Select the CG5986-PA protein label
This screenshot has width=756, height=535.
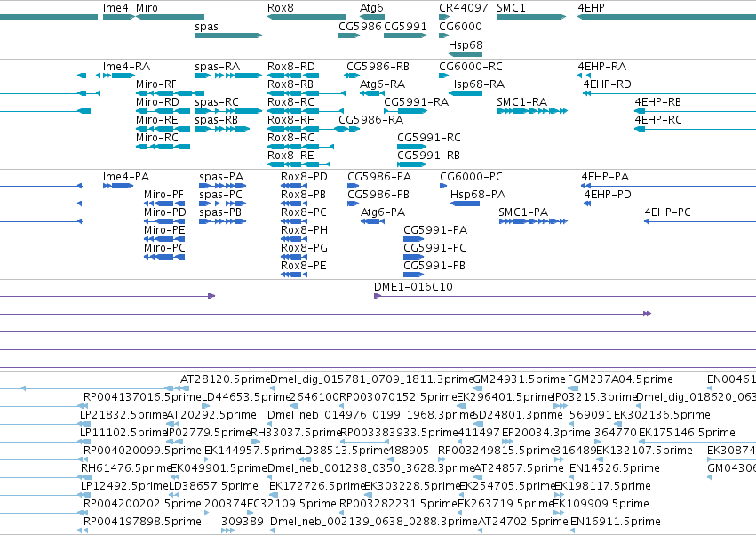tap(379, 177)
